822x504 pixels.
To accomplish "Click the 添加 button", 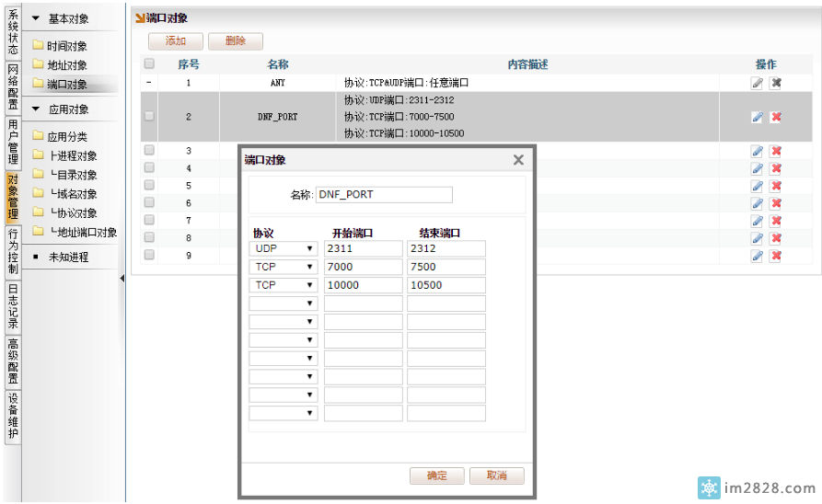I will point(175,41).
